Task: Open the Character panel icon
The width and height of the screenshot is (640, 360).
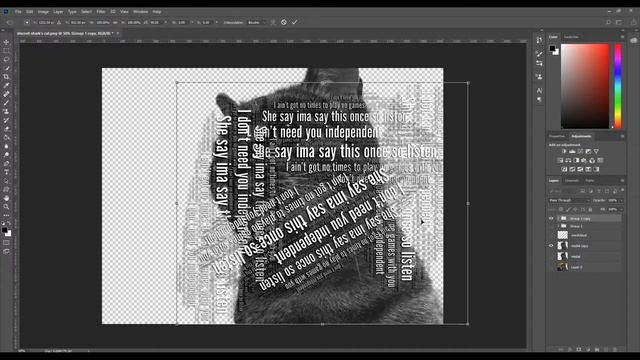Action: click(539, 90)
